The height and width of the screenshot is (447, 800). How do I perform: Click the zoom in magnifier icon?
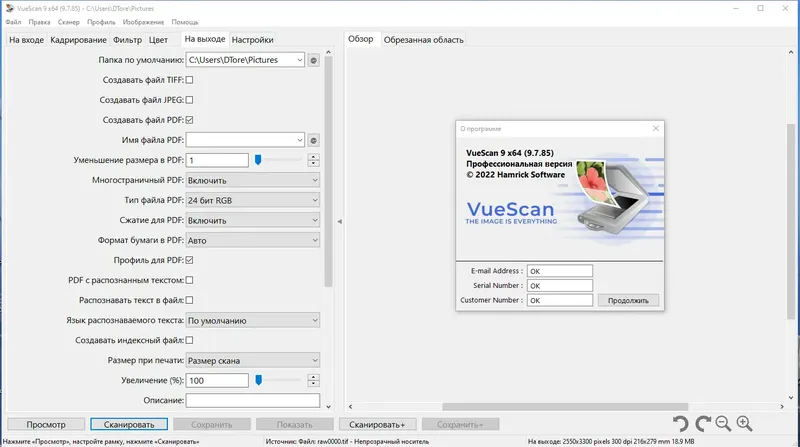[744, 424]
